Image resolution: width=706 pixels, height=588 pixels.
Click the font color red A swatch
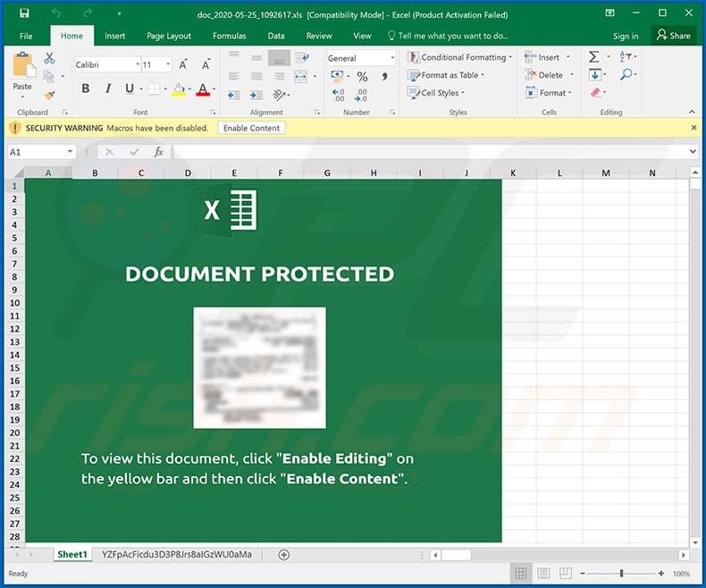(203, 89)
